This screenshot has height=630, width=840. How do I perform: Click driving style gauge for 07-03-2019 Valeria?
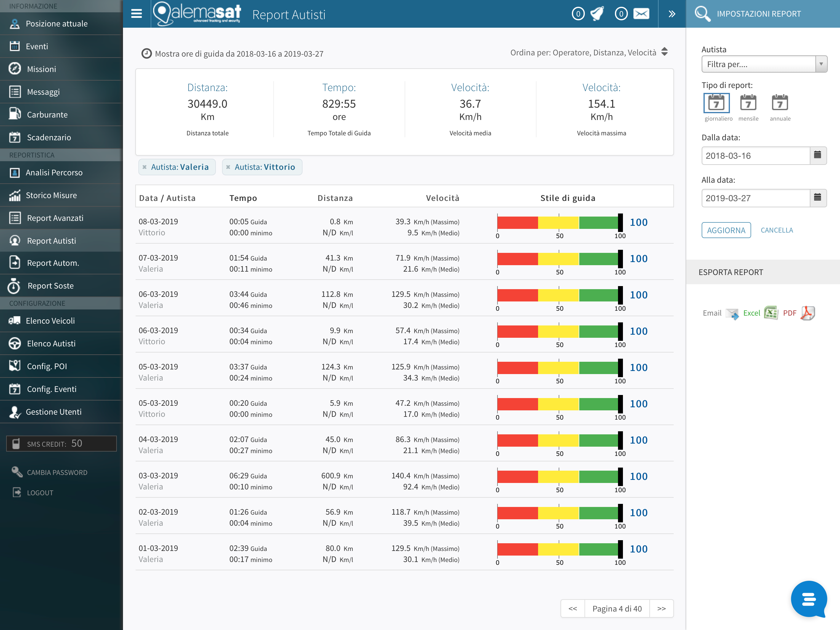(x=560, y=259)
